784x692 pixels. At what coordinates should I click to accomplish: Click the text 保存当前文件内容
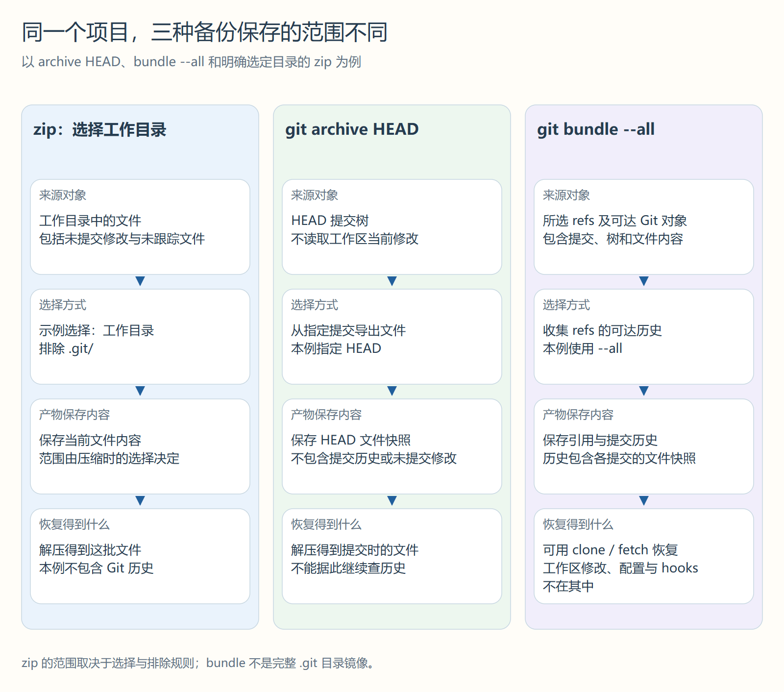(x=90, y=440)
